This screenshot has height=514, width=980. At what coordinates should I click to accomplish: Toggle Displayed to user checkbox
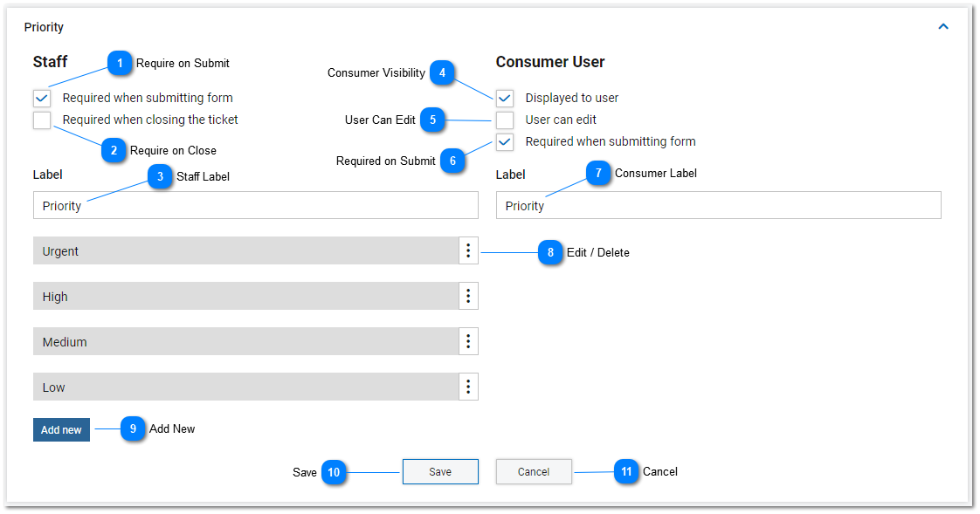click(505, 98)
